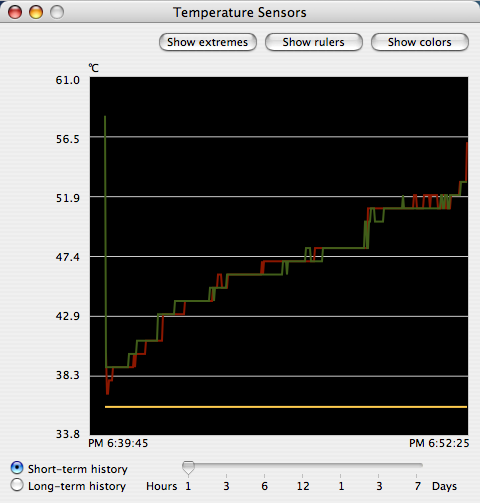Viewport: 480px width, 503px height.
Task: Click the time range slider thumb
Action: point(188,468)
